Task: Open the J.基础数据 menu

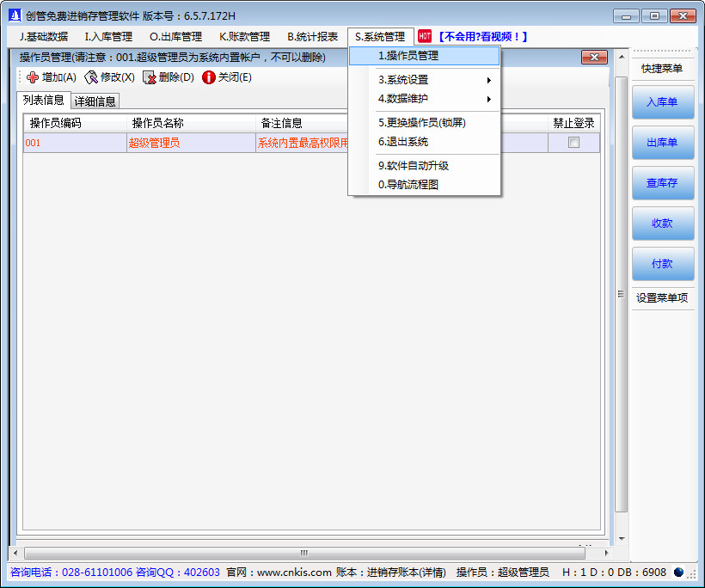Action: click(x=44, y=37)
